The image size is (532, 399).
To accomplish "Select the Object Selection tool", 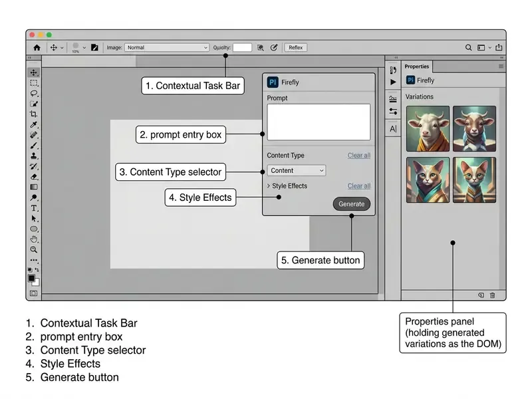I will point(34,104).
